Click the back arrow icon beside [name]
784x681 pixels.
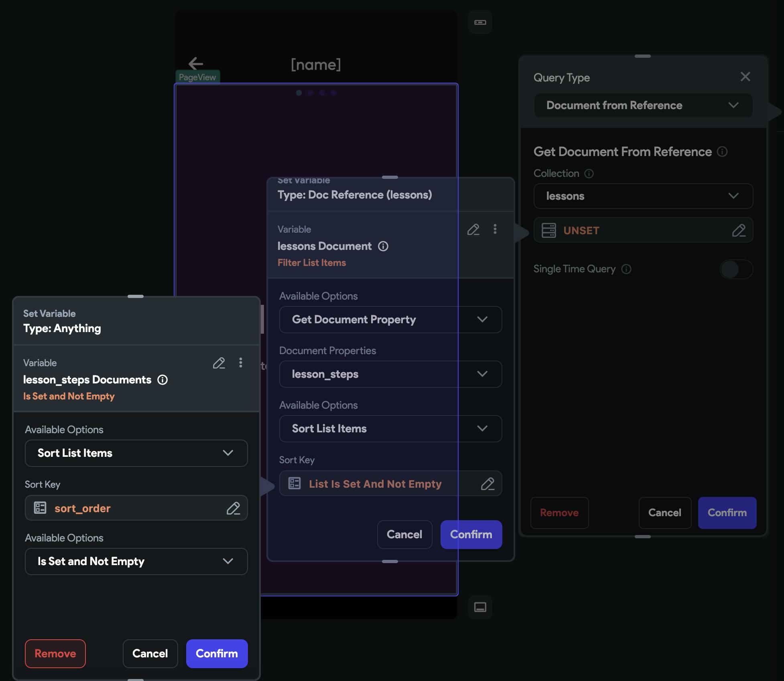tap(196, 63)
